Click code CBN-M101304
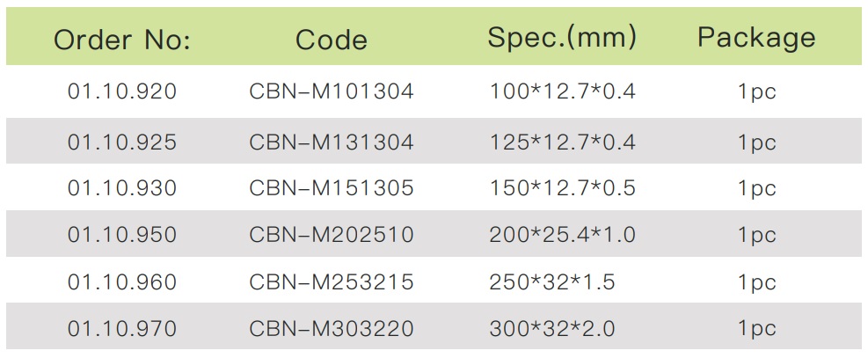 (x=331, y=91)
